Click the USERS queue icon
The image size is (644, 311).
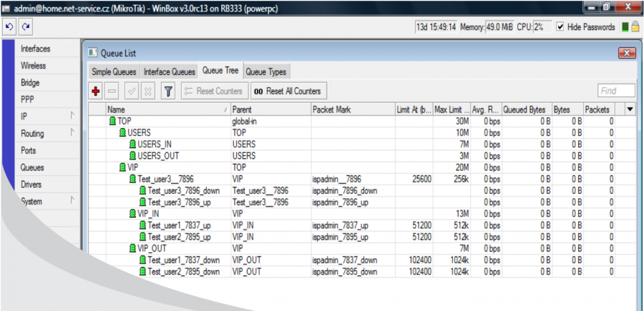tap(122, 133)
